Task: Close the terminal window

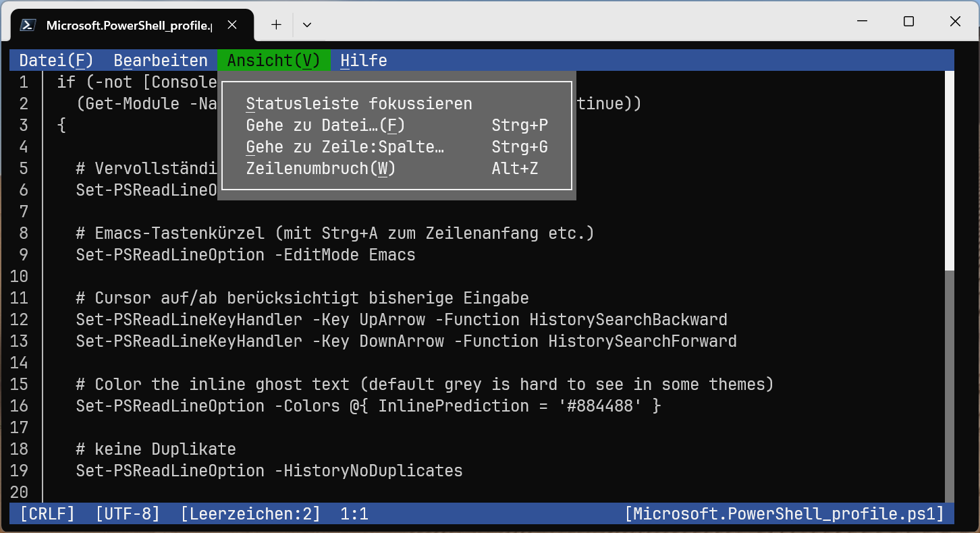Action: pos(955,22)
